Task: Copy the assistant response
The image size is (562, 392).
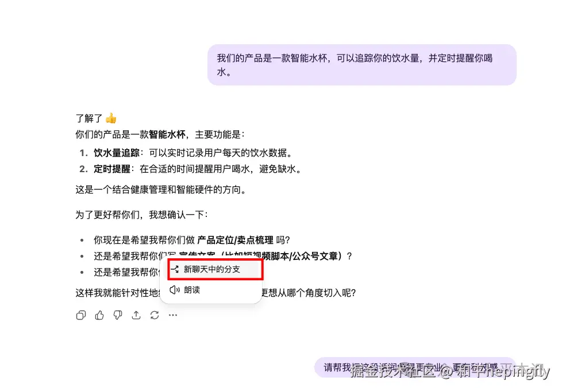Action: coord(81,315)
